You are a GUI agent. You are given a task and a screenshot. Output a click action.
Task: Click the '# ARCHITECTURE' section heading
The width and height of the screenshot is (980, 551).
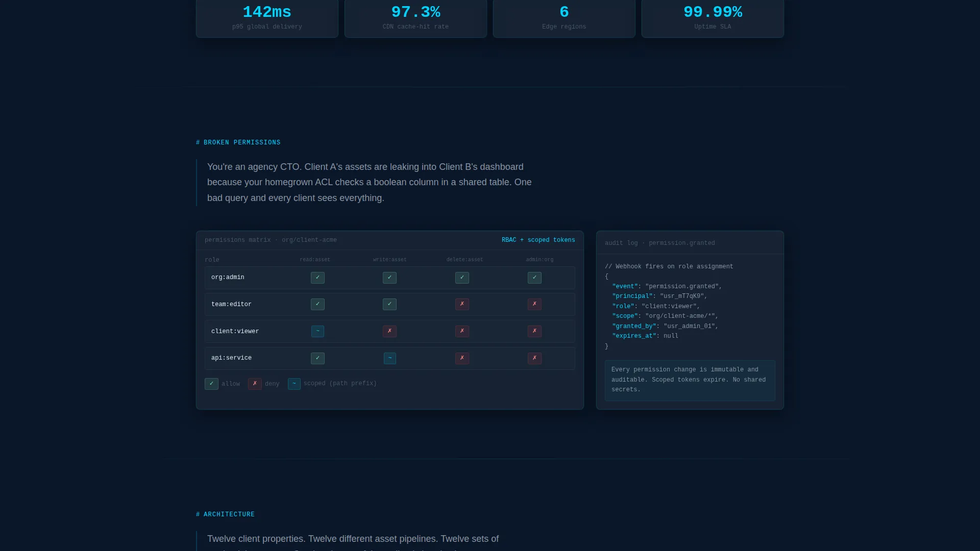tap(225, 515)
